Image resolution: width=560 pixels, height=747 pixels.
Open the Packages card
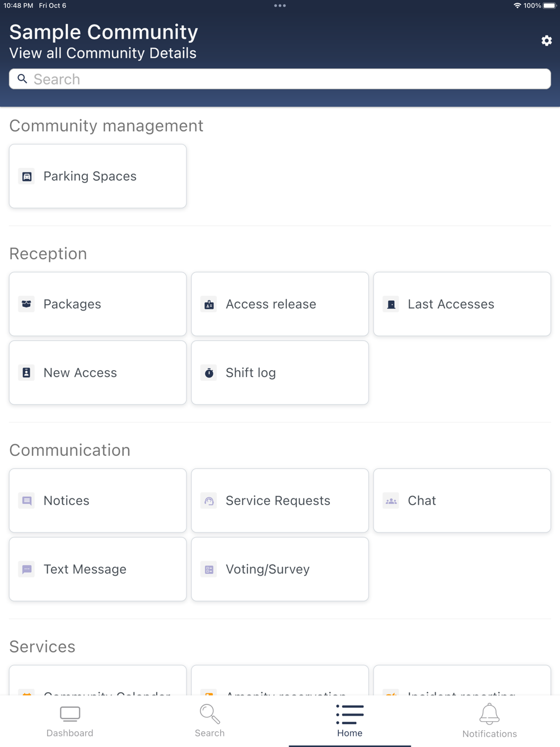(98, 304)
